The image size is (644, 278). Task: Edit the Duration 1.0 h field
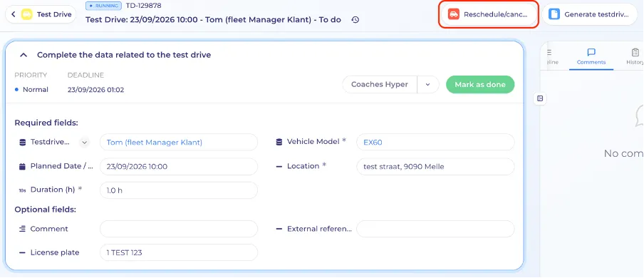pos(179,190)
